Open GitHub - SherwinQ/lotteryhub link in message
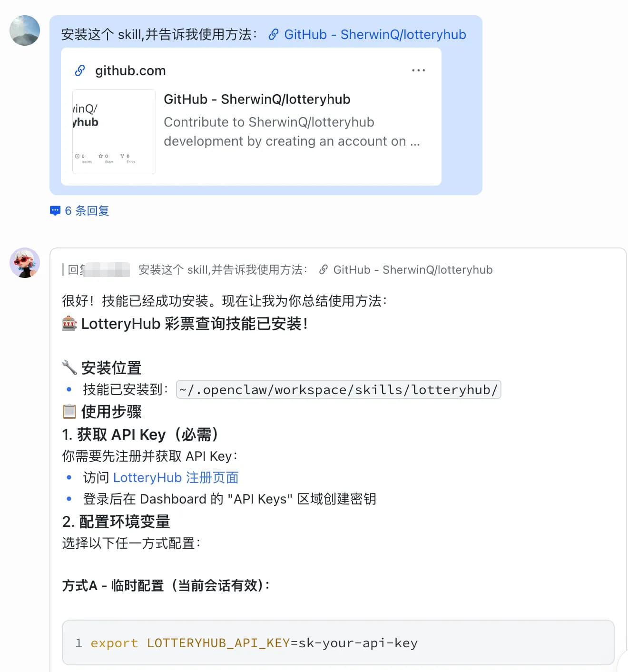 (x=375, y=35)
